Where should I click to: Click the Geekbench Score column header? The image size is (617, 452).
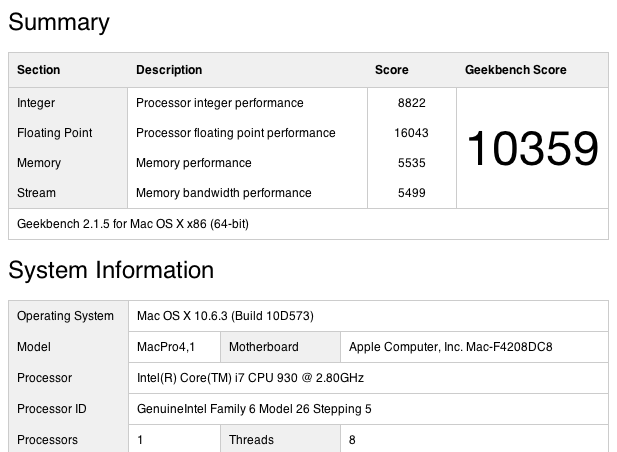[515, 70]
